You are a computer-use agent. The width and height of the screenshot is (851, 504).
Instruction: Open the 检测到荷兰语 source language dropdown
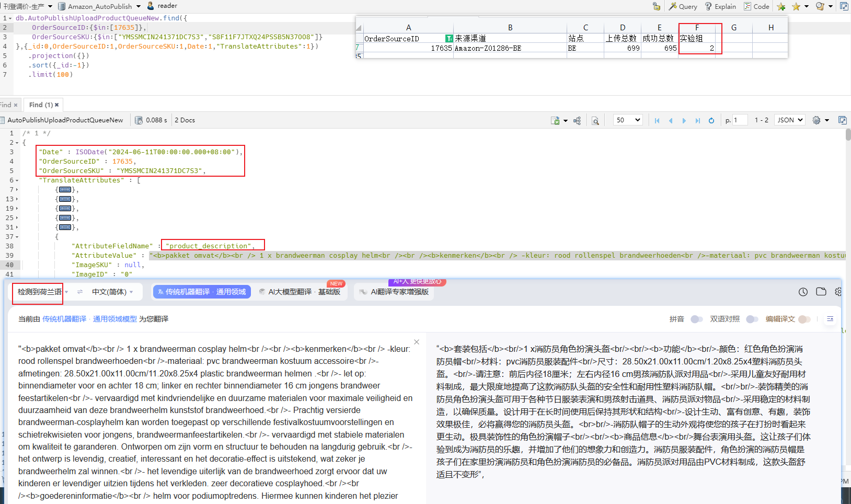pyautogui.click(x=43, y=292)
